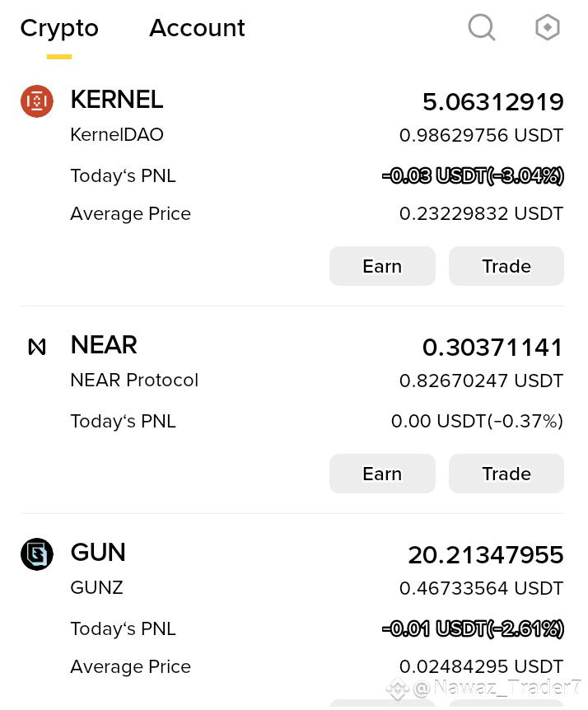Open the search magnifier icon
The image size is (588, 710).
(481, 27)
